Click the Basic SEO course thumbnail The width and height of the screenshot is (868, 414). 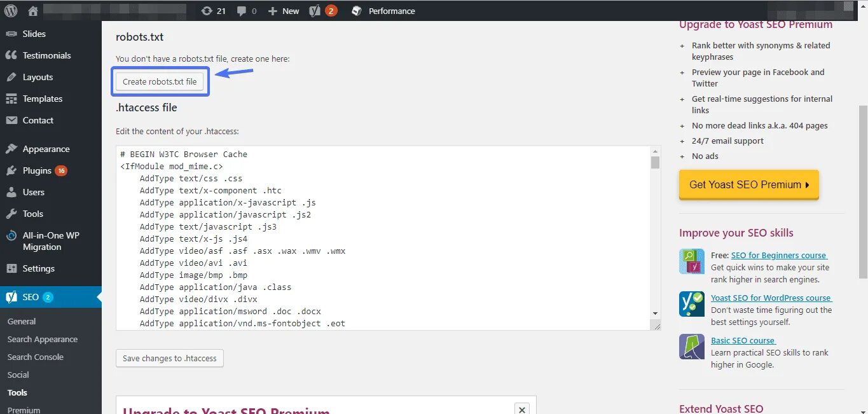point(692,347)
